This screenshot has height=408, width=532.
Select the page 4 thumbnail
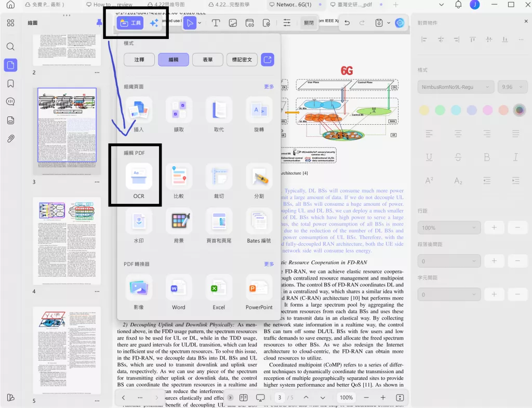(x=67, y=241)
